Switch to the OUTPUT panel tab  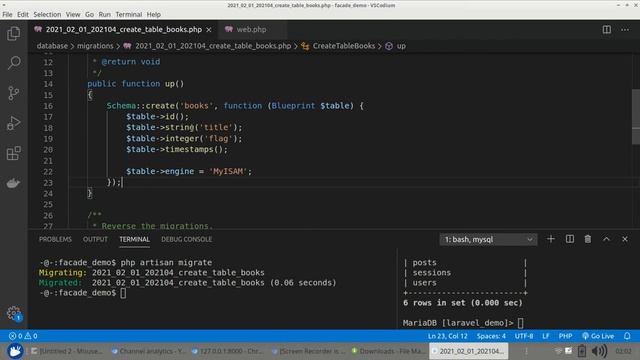(95, 239)
